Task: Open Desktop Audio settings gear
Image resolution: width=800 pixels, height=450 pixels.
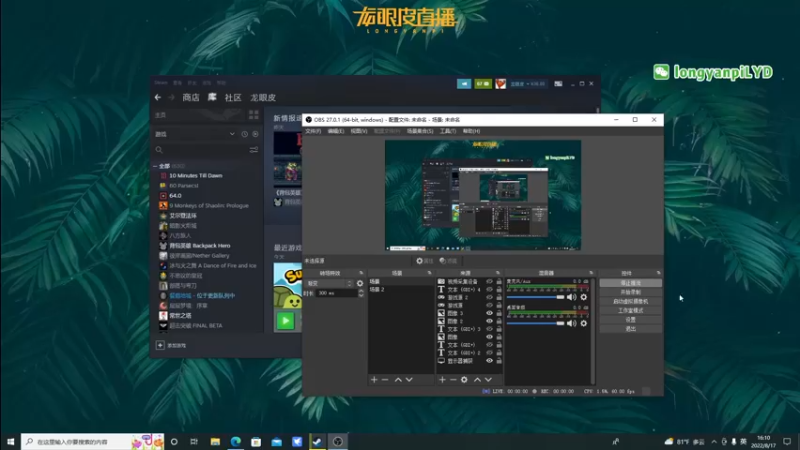Action: [584, 323]
